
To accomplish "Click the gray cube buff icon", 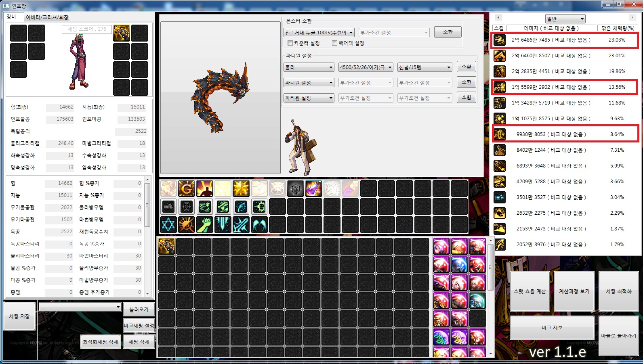I will coord(296,188).
